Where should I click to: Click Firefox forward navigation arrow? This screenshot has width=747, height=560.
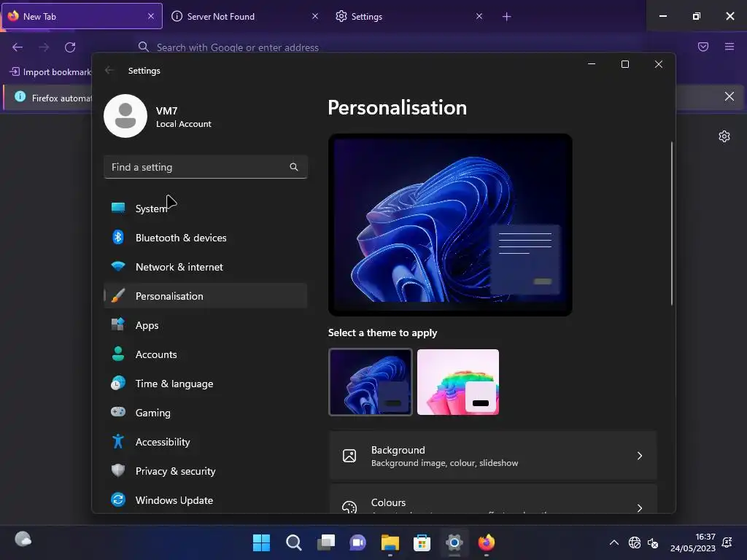44,47
